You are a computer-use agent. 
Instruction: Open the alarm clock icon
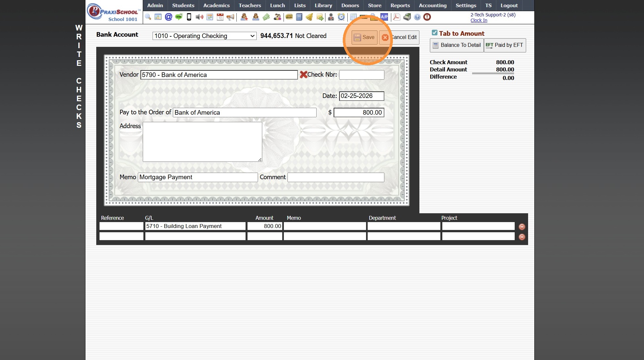[x=341, y=17]
